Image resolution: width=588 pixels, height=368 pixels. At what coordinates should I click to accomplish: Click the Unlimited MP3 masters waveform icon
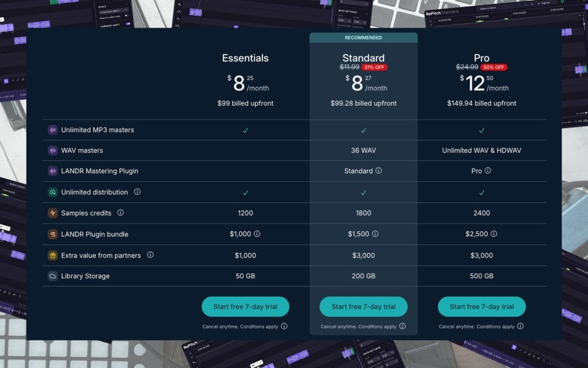click(53, 130)
